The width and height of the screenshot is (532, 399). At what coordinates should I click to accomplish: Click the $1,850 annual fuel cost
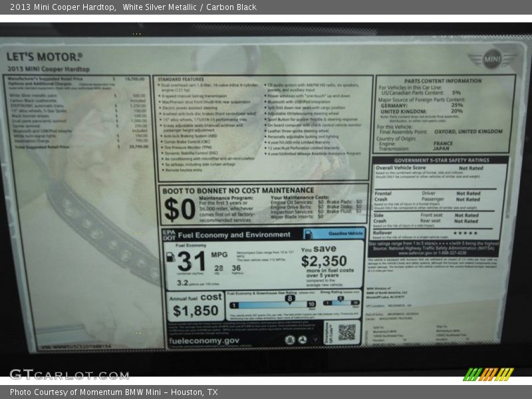[196, 311]
